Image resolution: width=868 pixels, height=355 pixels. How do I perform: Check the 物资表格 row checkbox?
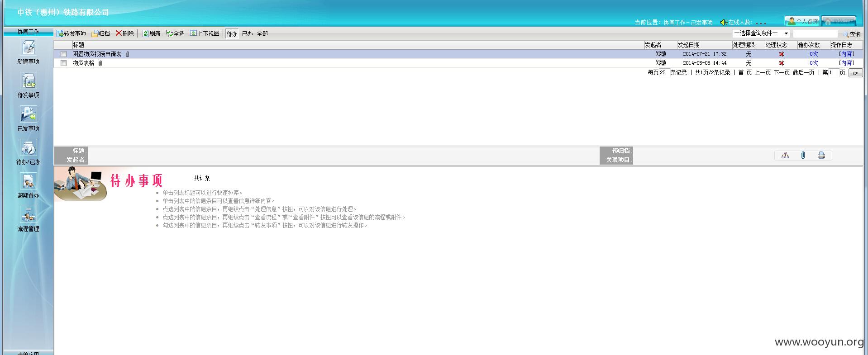[x=64, y=63]
